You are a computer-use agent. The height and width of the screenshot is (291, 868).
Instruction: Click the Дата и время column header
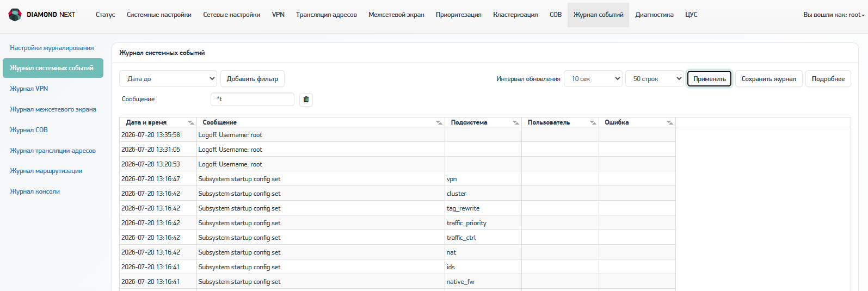coord(158,122)
